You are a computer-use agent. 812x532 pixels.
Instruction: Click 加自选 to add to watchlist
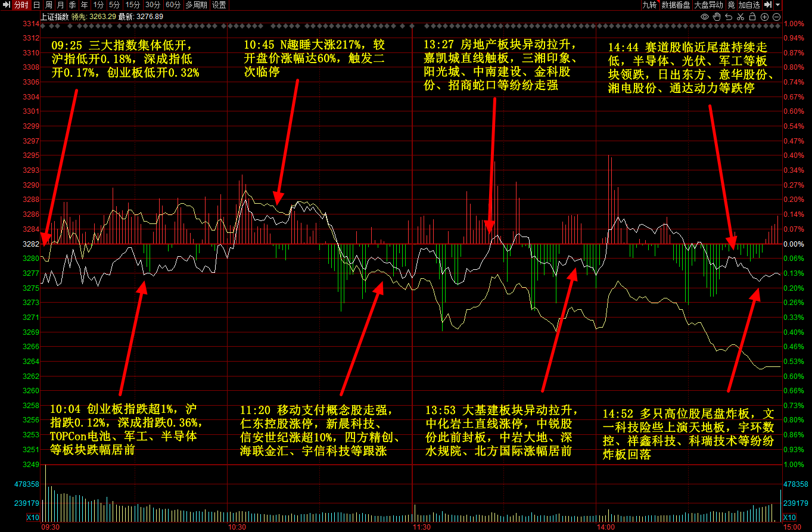coord(749,5)
